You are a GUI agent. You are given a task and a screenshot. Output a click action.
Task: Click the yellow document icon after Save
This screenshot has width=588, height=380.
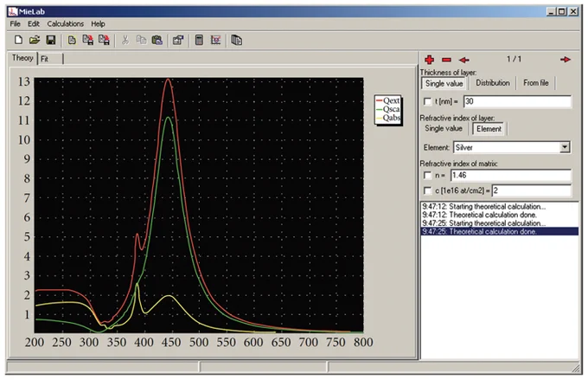tap(72, 40)
